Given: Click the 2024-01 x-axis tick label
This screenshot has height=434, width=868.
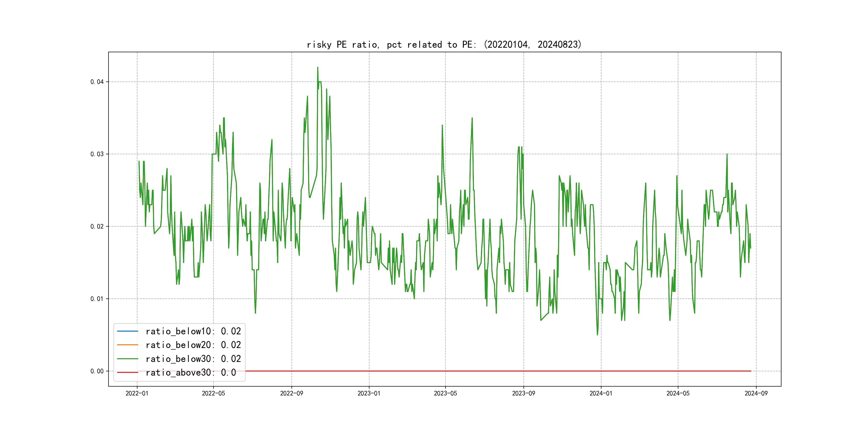Looking at the screenshot, I should click(601, 394).
